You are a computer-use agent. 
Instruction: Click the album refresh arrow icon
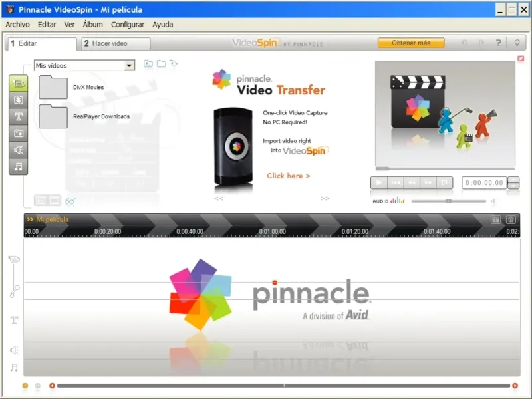[174, 64]
